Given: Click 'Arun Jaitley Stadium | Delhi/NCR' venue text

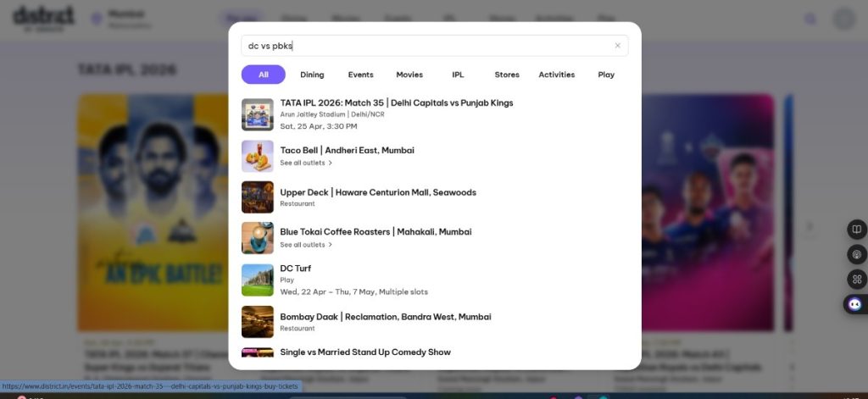Looking at the screenshot, I should pyautogui.click(x=332, y=114).
